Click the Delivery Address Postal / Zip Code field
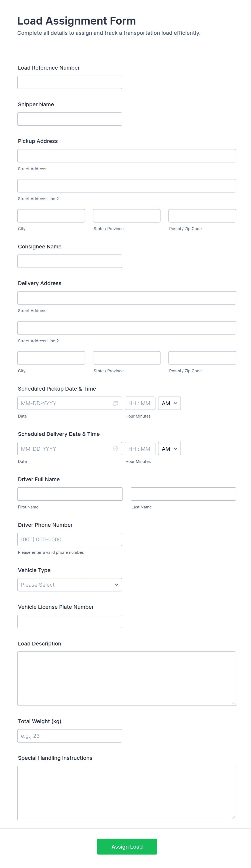Image resolution: width=251 pixels, height=868 pixels. click(202, 358)
